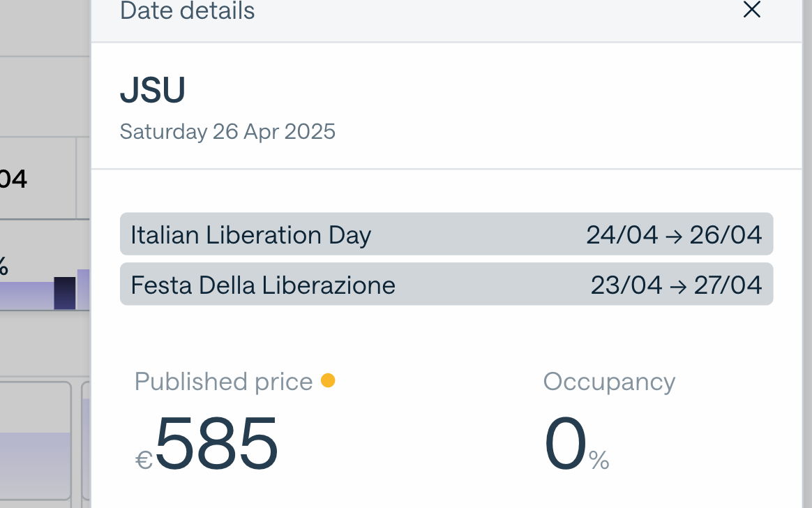This screenshot has width=812, height=508.
Task: Click the Occupancy label
Action: click(x=609, y=382)
